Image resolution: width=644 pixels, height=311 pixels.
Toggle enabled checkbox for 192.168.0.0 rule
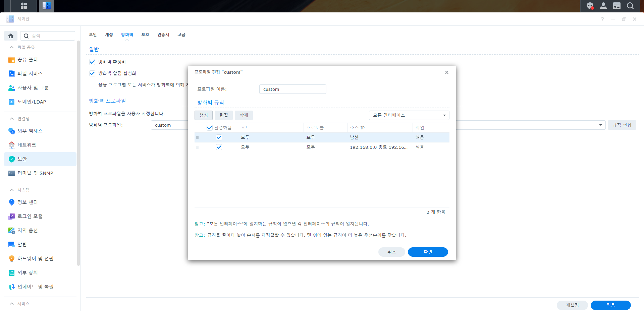pos(219,147)
